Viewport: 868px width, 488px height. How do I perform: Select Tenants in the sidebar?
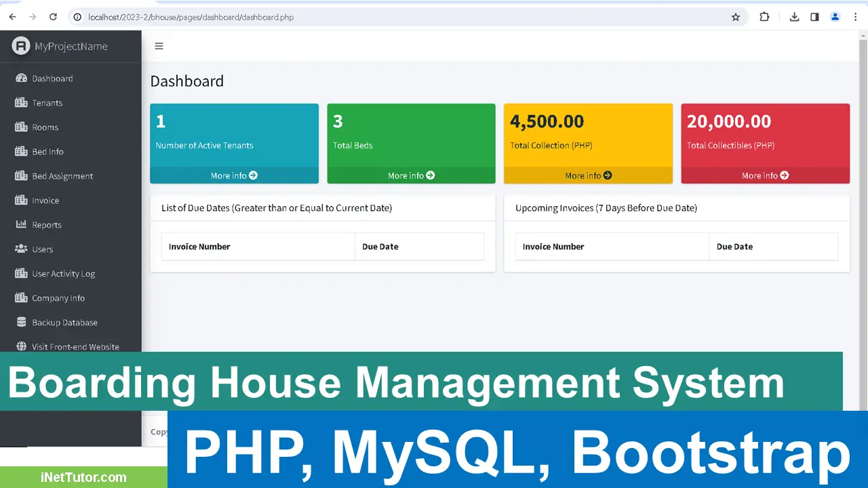pos(46,102)
